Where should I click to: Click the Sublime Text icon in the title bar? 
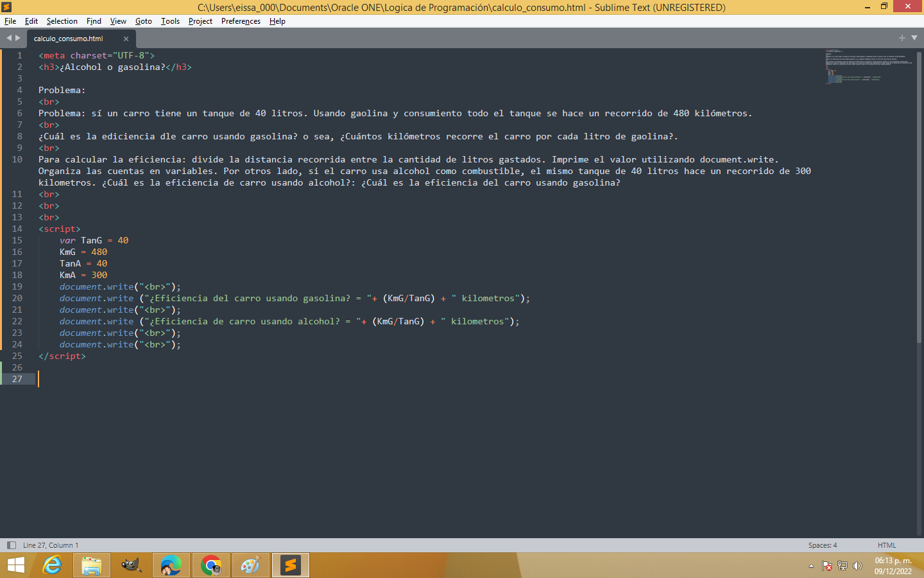coord(6,7)
